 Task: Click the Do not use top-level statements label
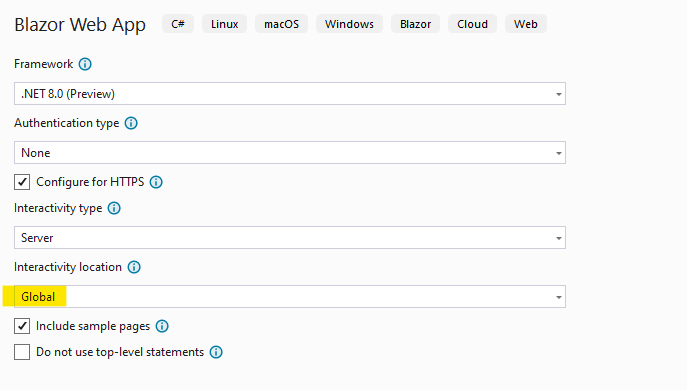tap(120, 352)
